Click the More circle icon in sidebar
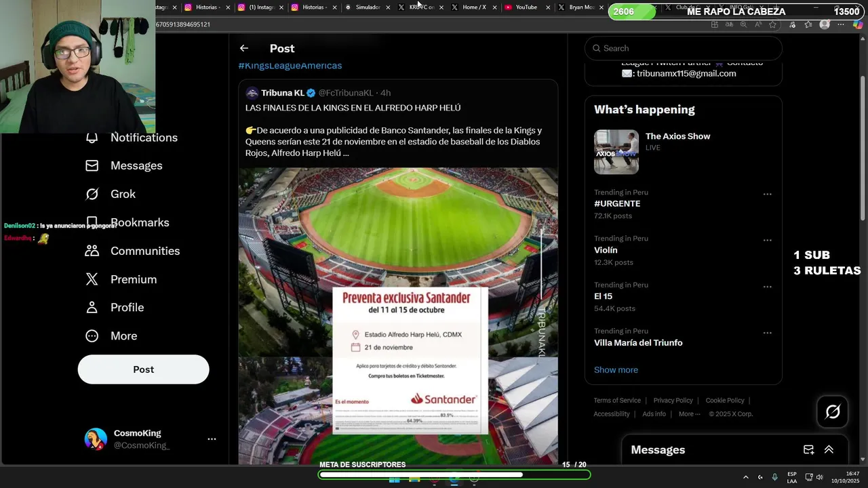The height and width of the screenshot is (488, 868). (92, 335)
